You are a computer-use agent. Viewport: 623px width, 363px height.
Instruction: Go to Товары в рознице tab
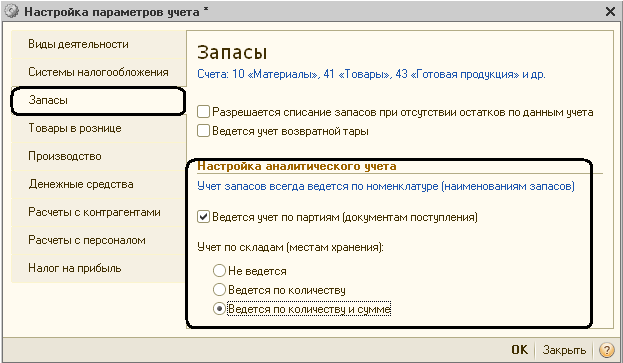coord(99,128)
